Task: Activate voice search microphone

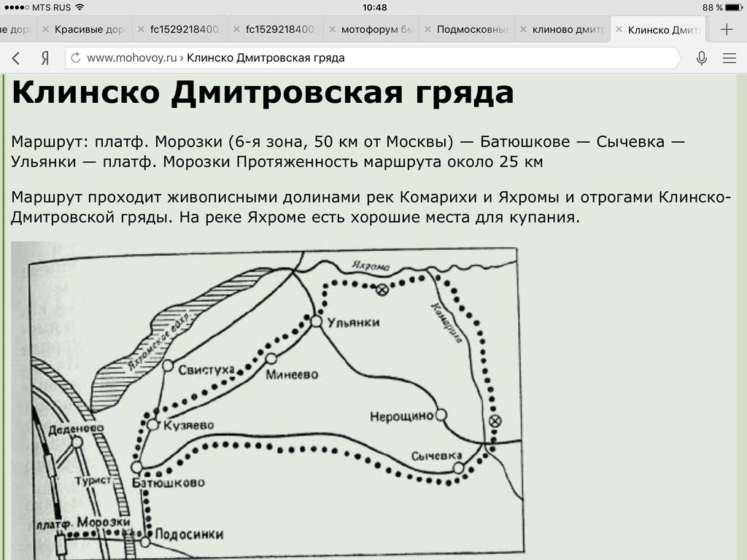Action: coord(702,58)
